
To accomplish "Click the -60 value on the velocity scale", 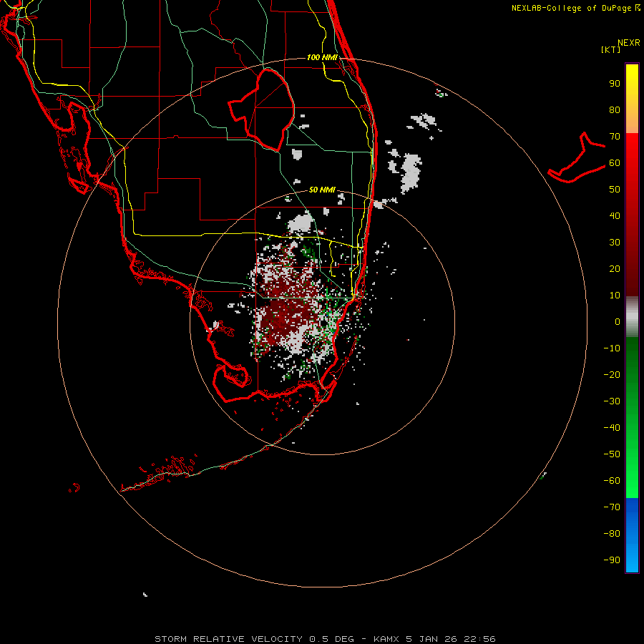I will pyautogui.click(x=612, y=481).
